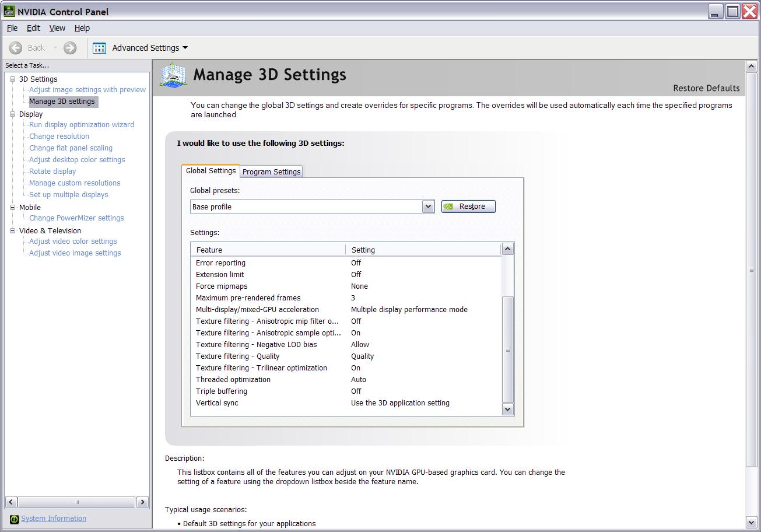The height and width of the screenshot is (532, 761).
Task: Click the Manage 3D Settings header icon
Action: 174,75
